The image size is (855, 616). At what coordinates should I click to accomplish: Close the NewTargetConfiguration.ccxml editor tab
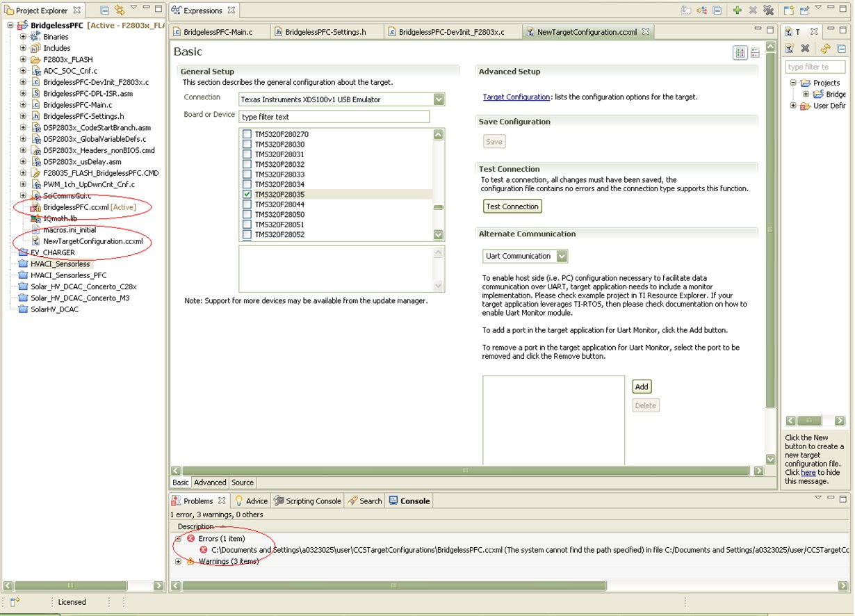(645, 31)
